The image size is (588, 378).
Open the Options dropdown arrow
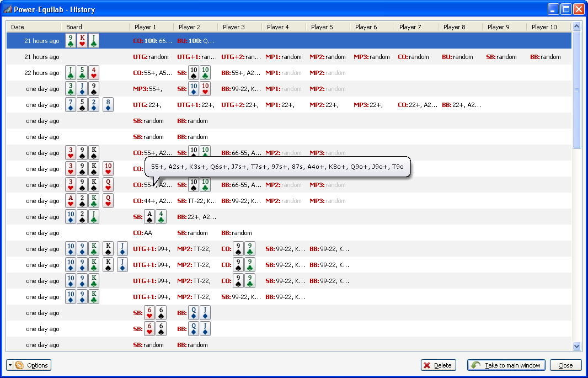pos(9,365)
